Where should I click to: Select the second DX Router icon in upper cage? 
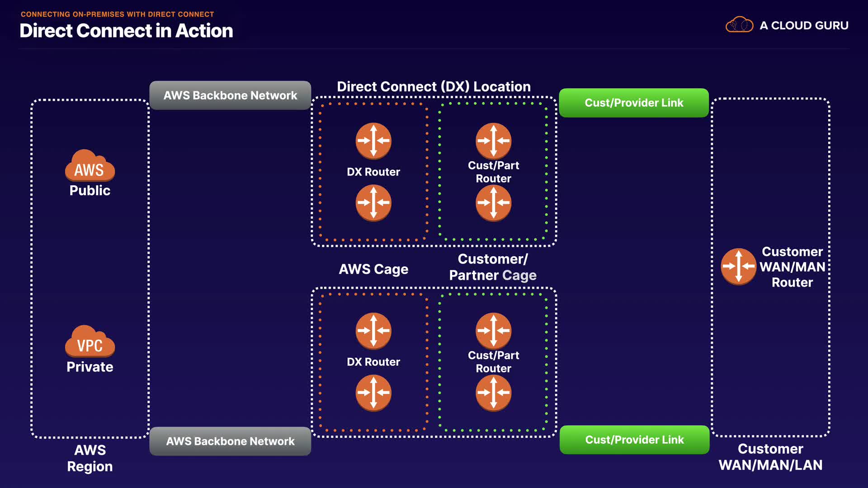(373, 203)
